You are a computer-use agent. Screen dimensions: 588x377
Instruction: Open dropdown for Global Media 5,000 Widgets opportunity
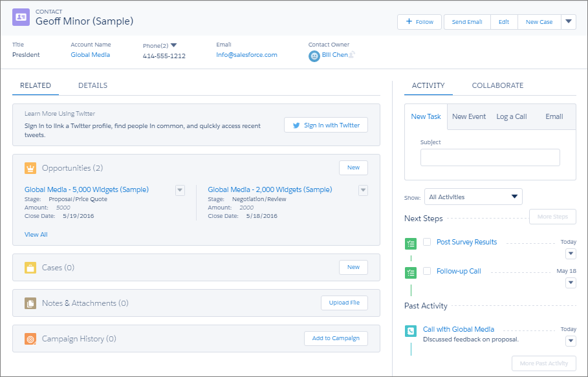click(180, 190)
